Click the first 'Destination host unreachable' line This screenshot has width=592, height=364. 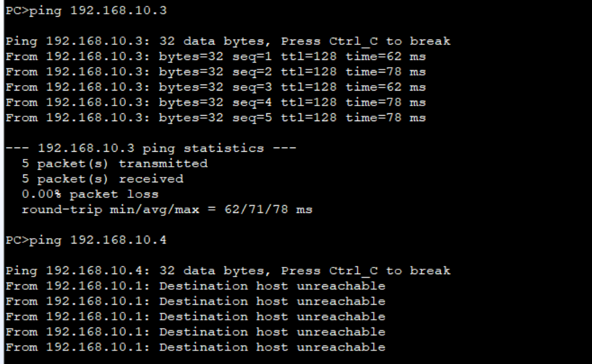(196, 286)
